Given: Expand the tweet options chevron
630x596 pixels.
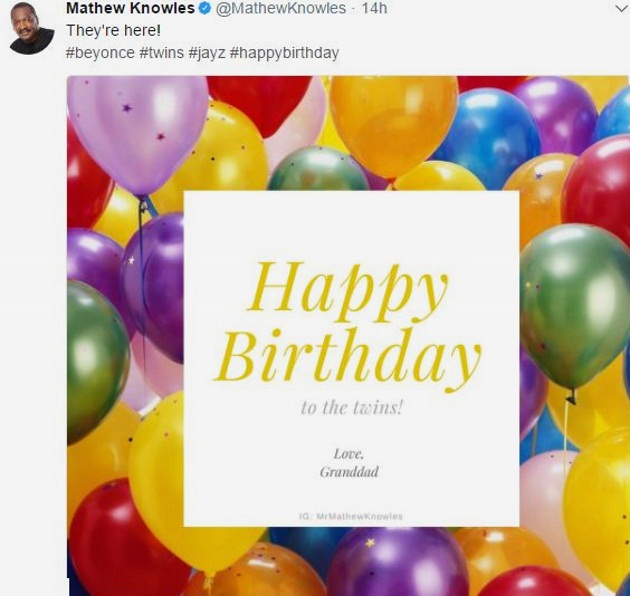Looking at the screenshot, I should 621,8.
